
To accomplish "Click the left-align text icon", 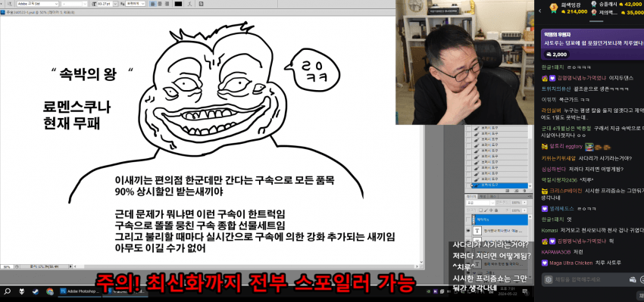I will pyautogui.click(x=153, y=4).
